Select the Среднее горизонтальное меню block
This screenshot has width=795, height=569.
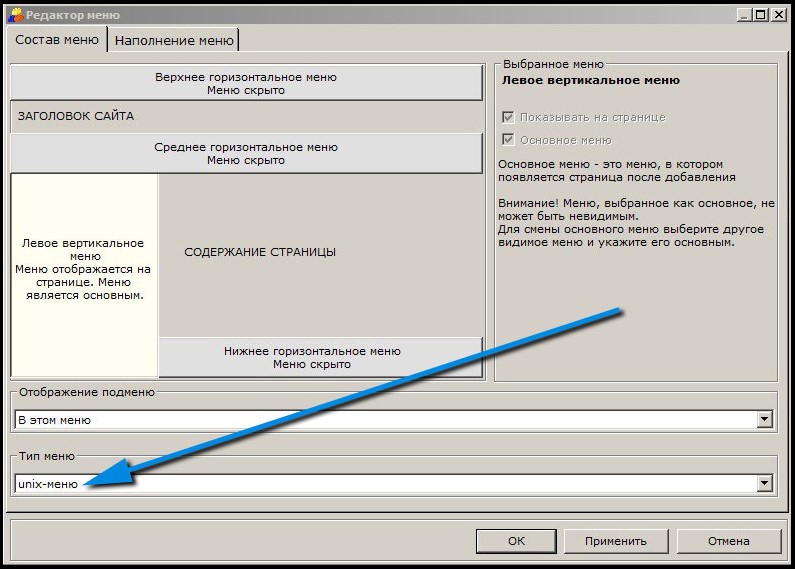point(246,153)
